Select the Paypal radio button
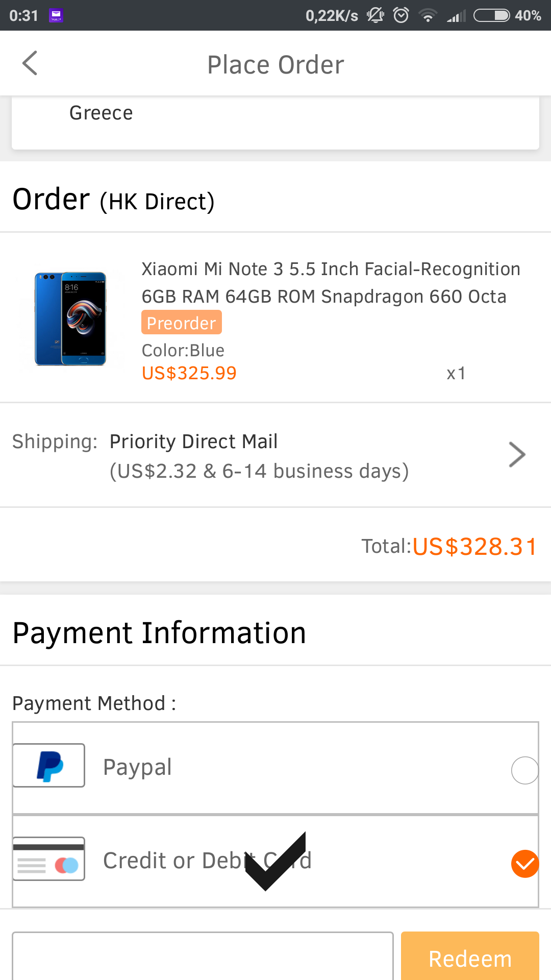This screenshot has height=980, width=551. [x=524, y=770]
